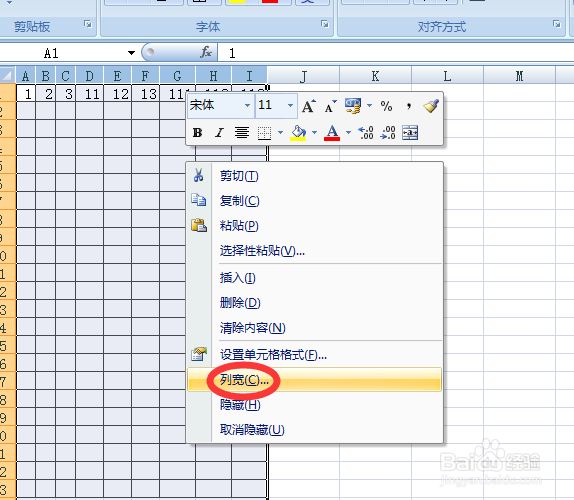Open Name Box dropdown arrow
The image size is (574, 500).
click(x=131, y=53)
